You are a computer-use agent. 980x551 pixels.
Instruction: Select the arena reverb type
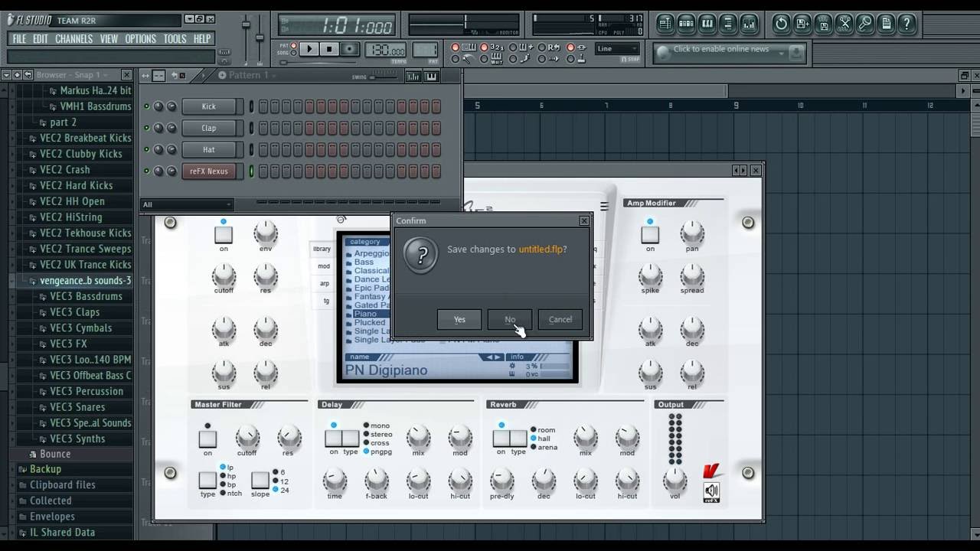pyautogui.click(x=543, y=448)
